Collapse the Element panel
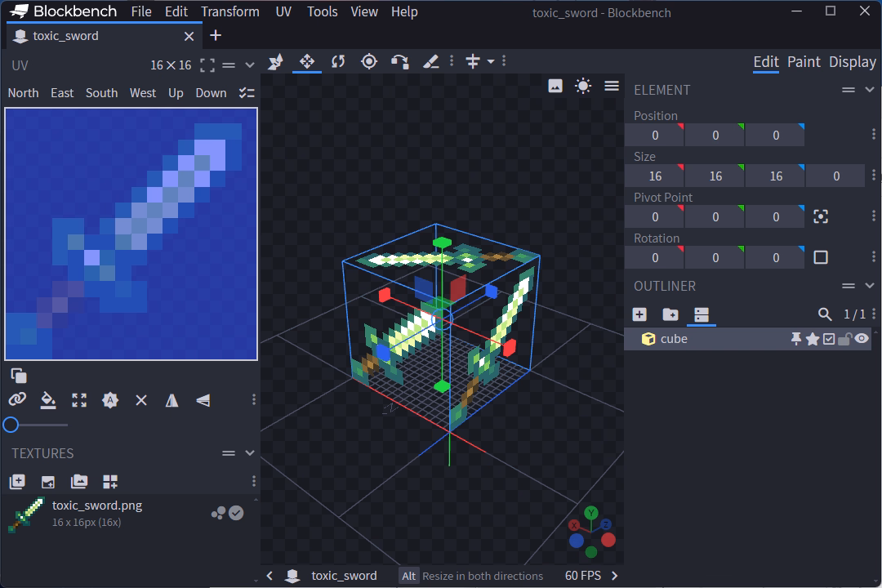 pyautogui.click(x=869, y=90)
